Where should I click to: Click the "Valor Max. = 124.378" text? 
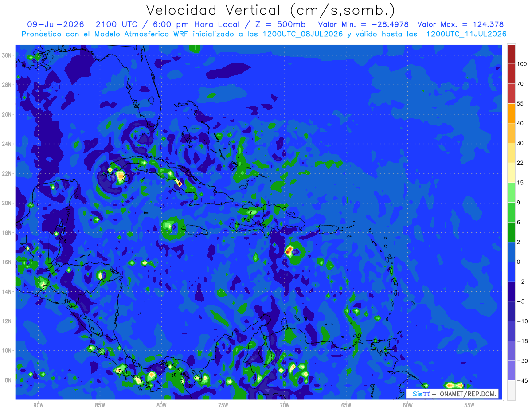coord(461,24)
